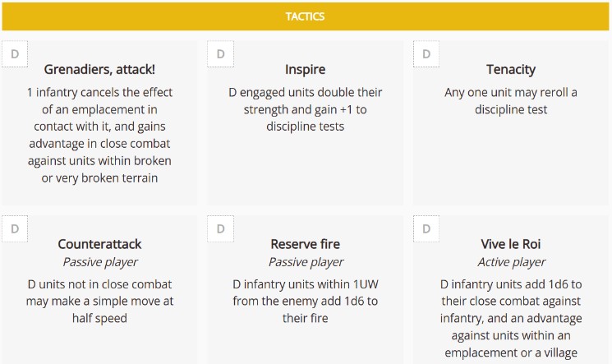Image resolution: width=612 pixels, height=364 pixels.
Task: Click Passive player label under Reserve fire
Action: (x=305, y=262)
